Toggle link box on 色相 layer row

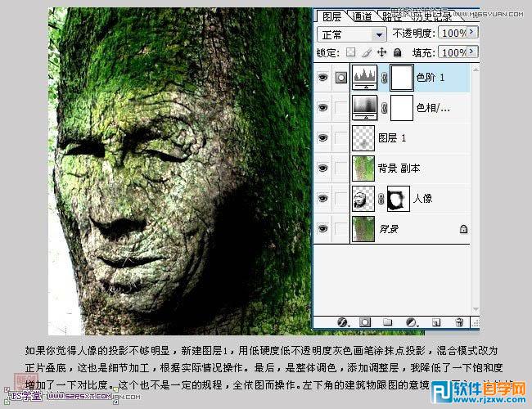(341, 108)
